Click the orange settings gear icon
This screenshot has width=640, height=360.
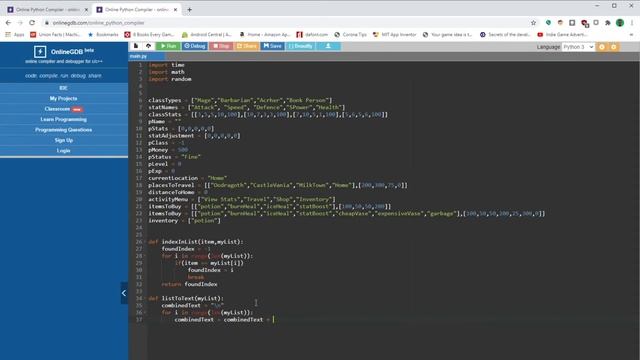(x=613, y=47)
